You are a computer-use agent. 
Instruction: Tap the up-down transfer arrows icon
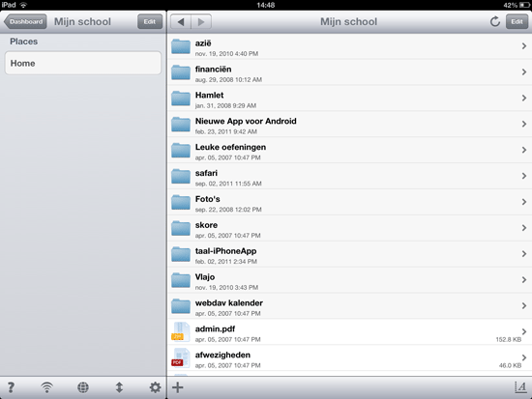pos(119,387)
